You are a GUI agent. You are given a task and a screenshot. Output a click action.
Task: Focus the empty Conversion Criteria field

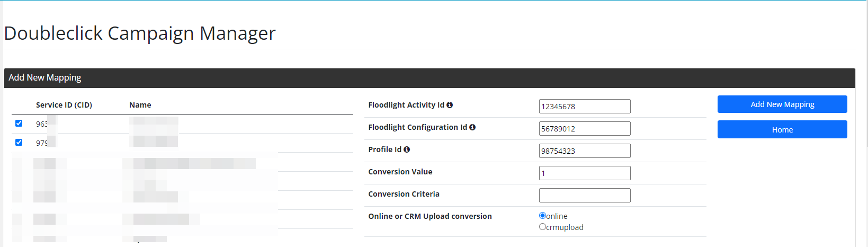click(x=585, y=195)
